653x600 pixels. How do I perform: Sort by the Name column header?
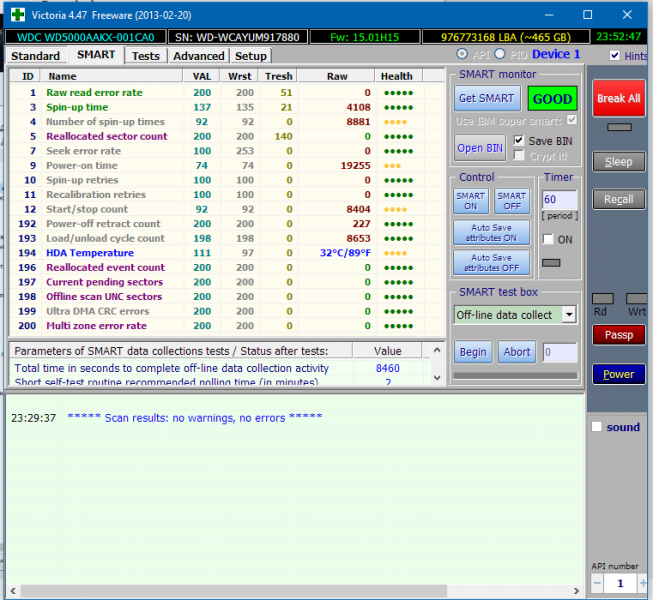[112, 76]
